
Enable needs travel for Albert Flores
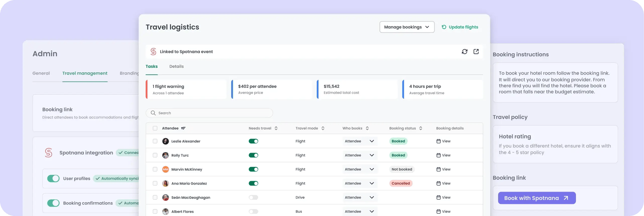tap(253, 211)
